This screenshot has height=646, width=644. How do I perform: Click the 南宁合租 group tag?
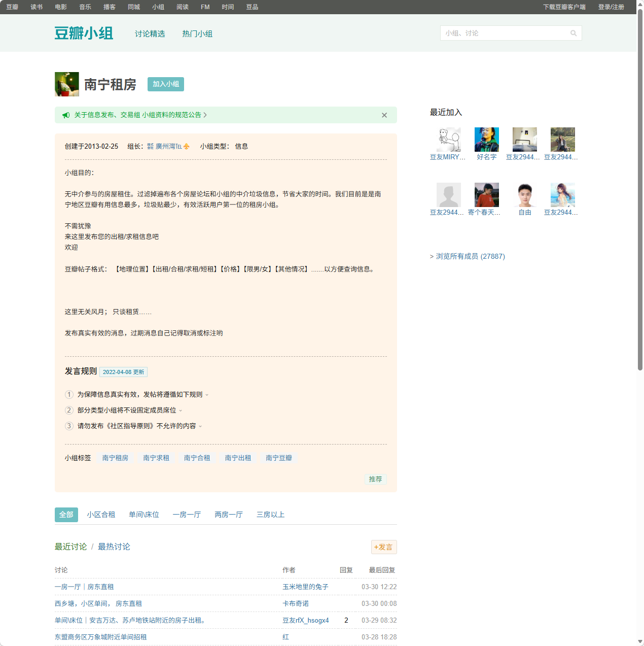[197, 458]
